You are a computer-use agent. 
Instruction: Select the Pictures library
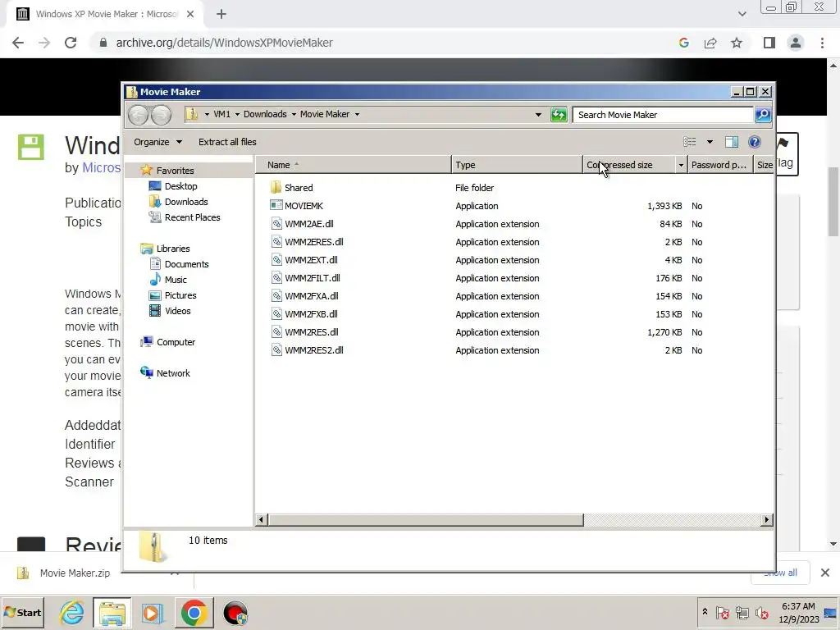[x=180, y=295]
